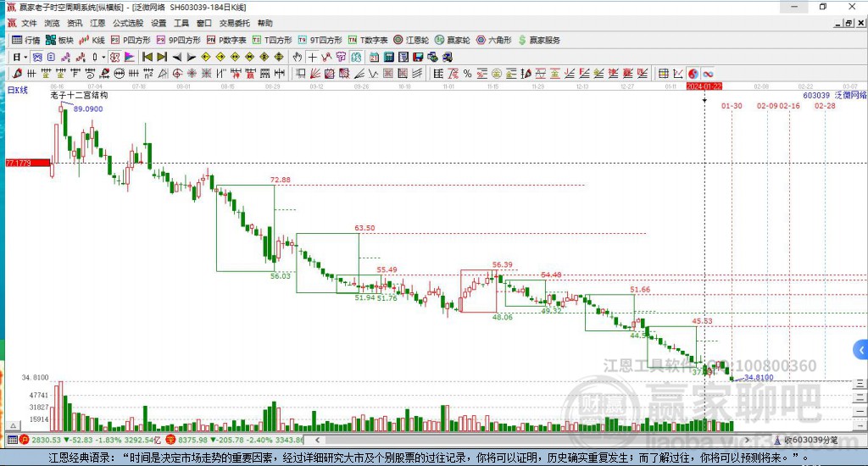Toggle the highlighted blue chart-mode icon beside 日
Image resolution: width=868 pixels, height=466 pixels.
coord(37,57)
